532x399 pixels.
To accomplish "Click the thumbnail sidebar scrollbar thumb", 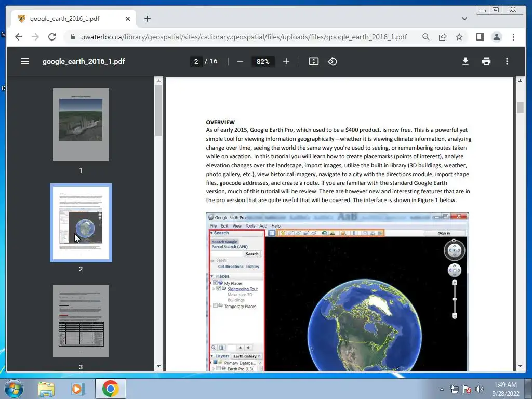I will [x=158, y=110].
